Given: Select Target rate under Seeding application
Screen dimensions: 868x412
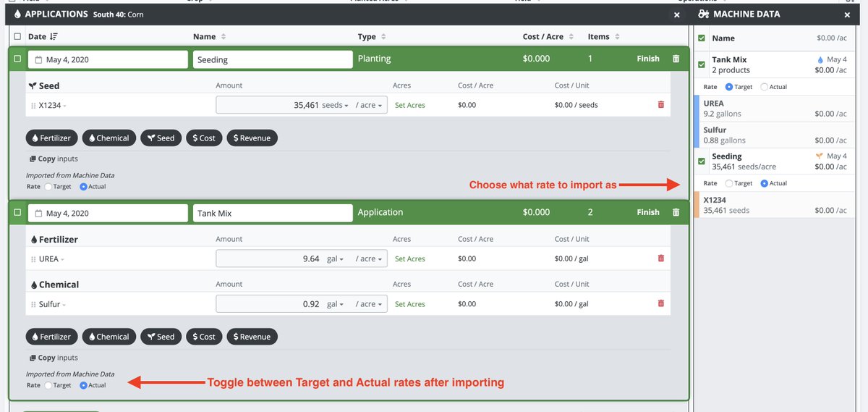Looking at the screenshot, I should (x=48, y=186).
